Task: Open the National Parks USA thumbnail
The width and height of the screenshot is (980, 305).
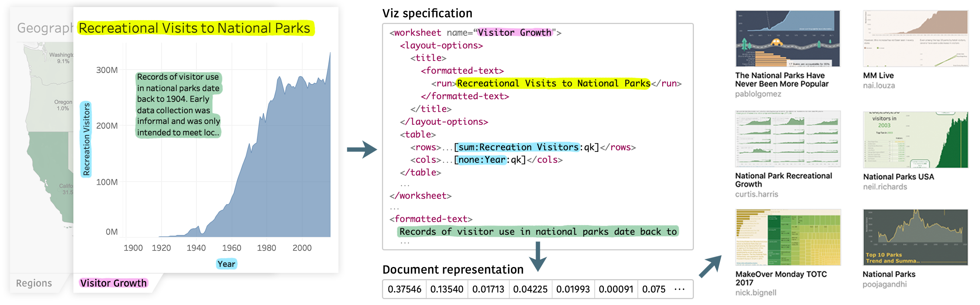Action: tap(915, 139)
